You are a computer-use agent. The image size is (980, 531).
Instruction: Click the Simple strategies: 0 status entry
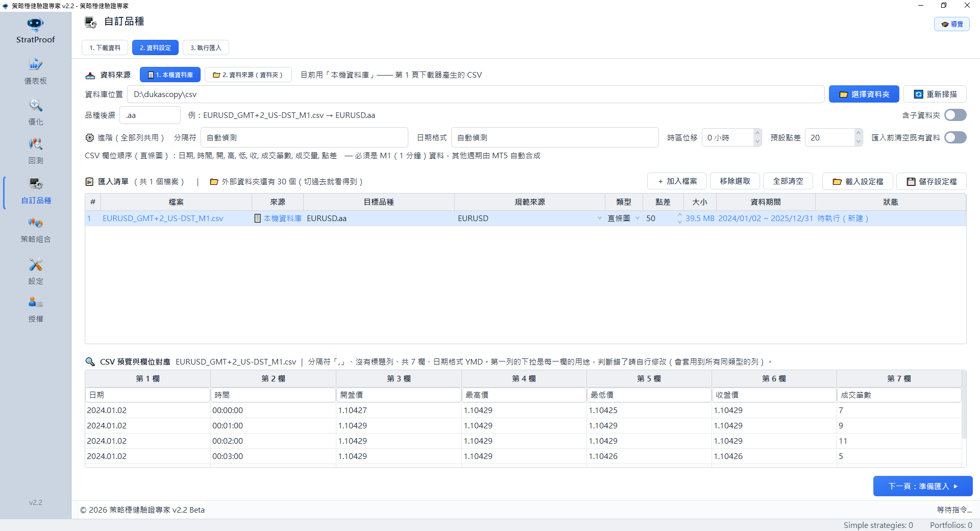[878, 525]
